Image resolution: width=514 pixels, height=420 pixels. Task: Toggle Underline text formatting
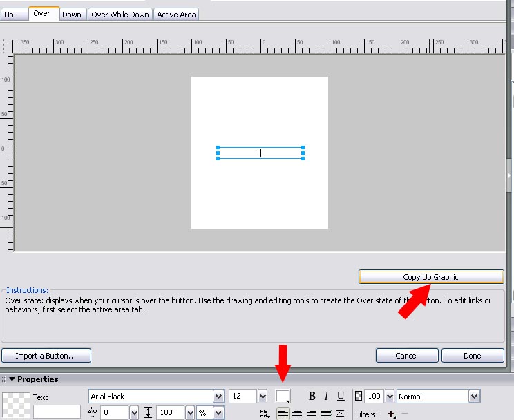[x=341, y=397]
